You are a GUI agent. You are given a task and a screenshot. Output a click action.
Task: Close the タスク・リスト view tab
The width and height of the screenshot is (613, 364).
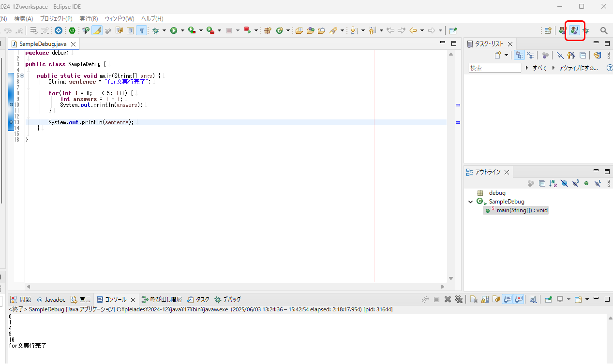[510, 44]
